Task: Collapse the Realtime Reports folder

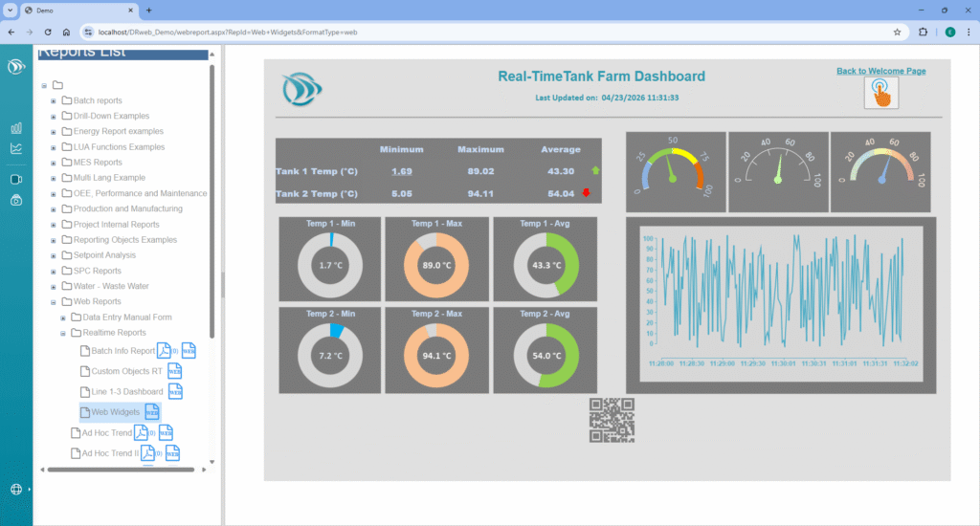Action: pos(62,333)
